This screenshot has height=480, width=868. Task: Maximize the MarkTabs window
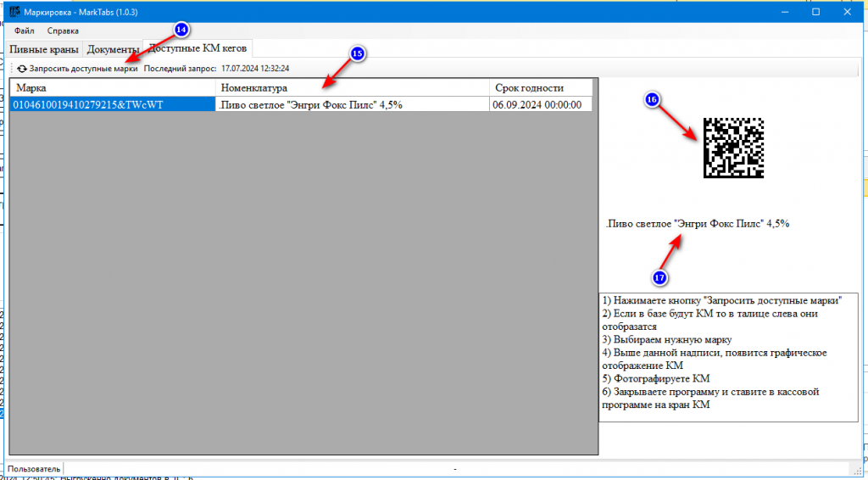815,12
